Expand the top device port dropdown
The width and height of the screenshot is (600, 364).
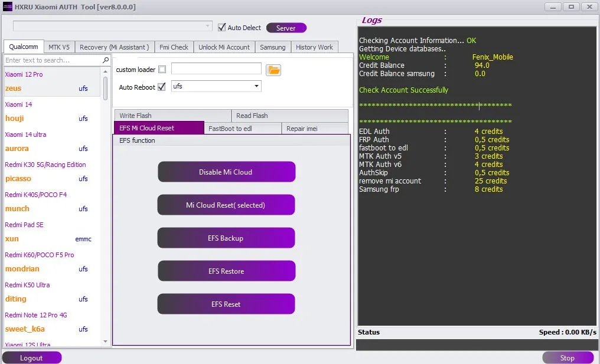coord(112,26)
